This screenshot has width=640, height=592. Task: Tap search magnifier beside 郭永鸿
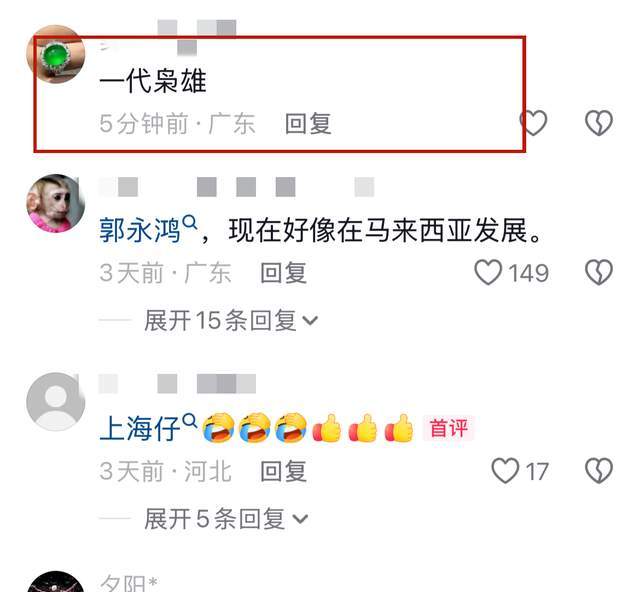tap(190, 223)
